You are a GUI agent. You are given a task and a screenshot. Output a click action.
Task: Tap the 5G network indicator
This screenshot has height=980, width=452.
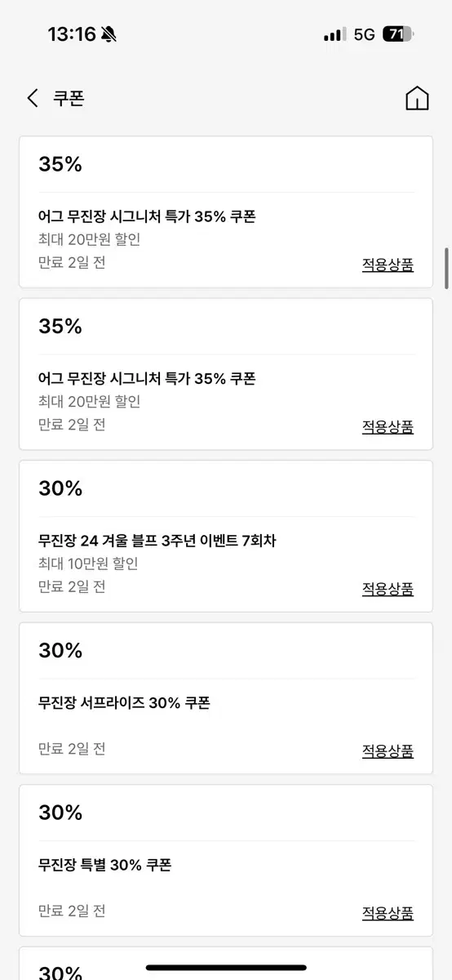click(x=364, y=34)
